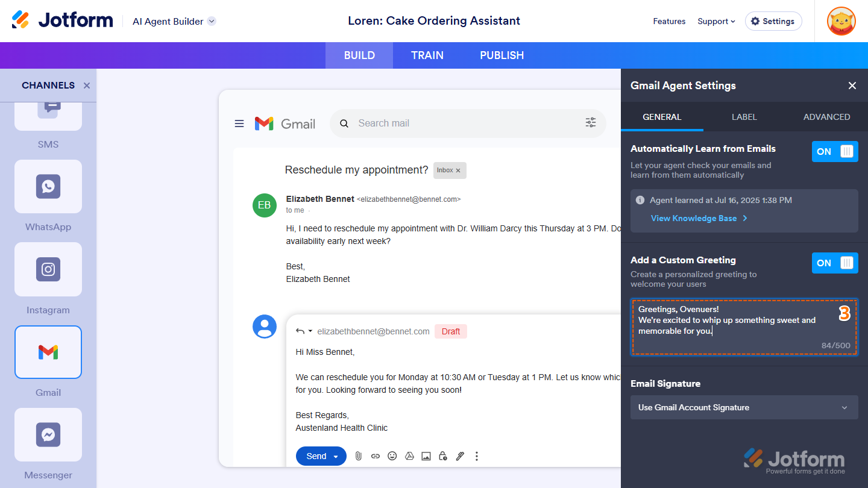This screenshot has width=868, height=488.
Task: Click inside the custom greeting text box
Action: pyautogui.click(x=744, y=327)
